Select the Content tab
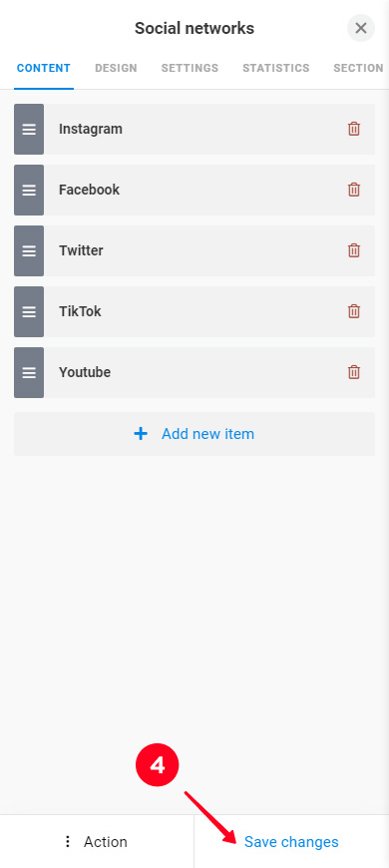This screenshot has height=868, width=389. pos(44,68)
